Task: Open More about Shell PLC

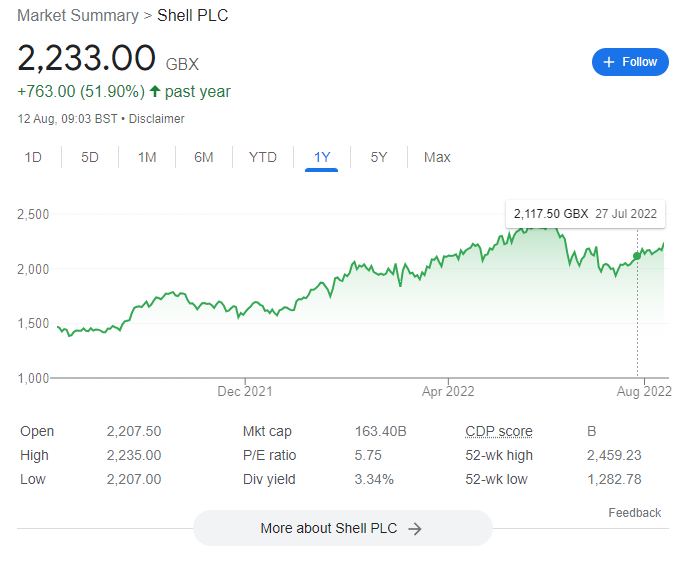Action: (342, 528)
